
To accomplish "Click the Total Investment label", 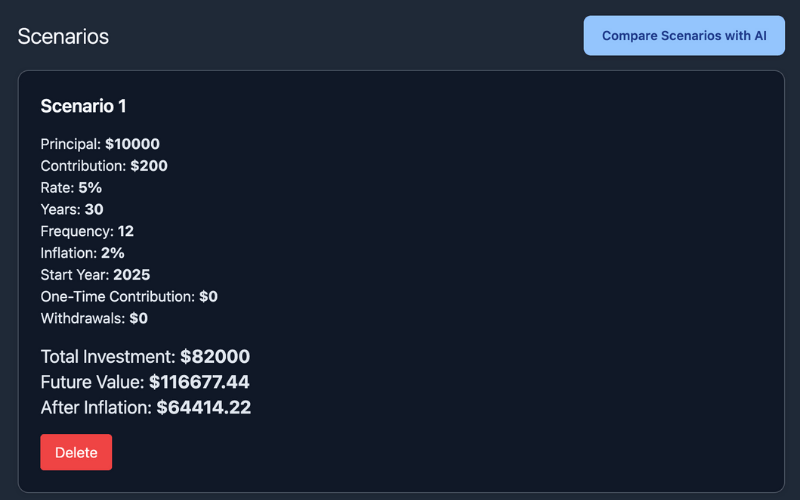I will tap(108, 357).
